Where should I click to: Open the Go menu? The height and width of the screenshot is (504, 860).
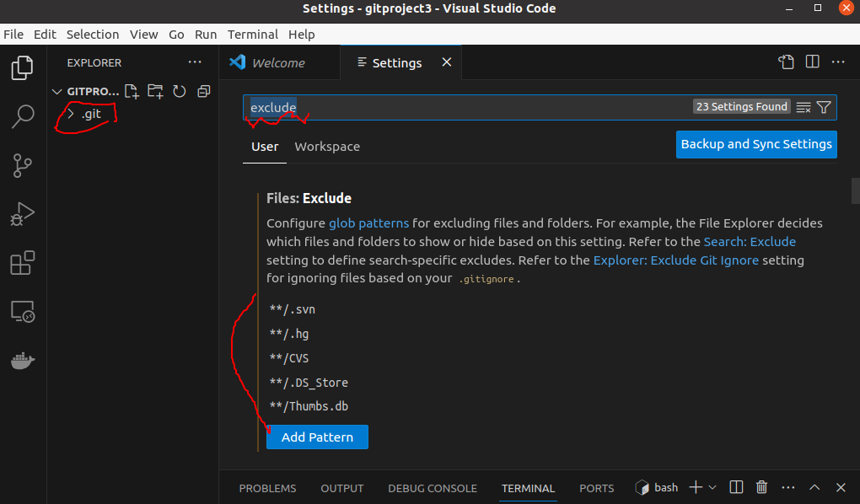[176, 34]
